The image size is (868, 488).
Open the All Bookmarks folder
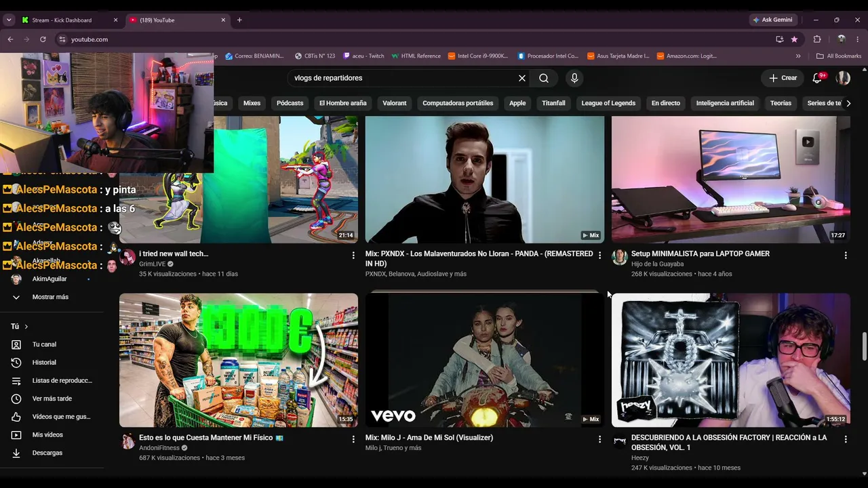pos(839,56)
